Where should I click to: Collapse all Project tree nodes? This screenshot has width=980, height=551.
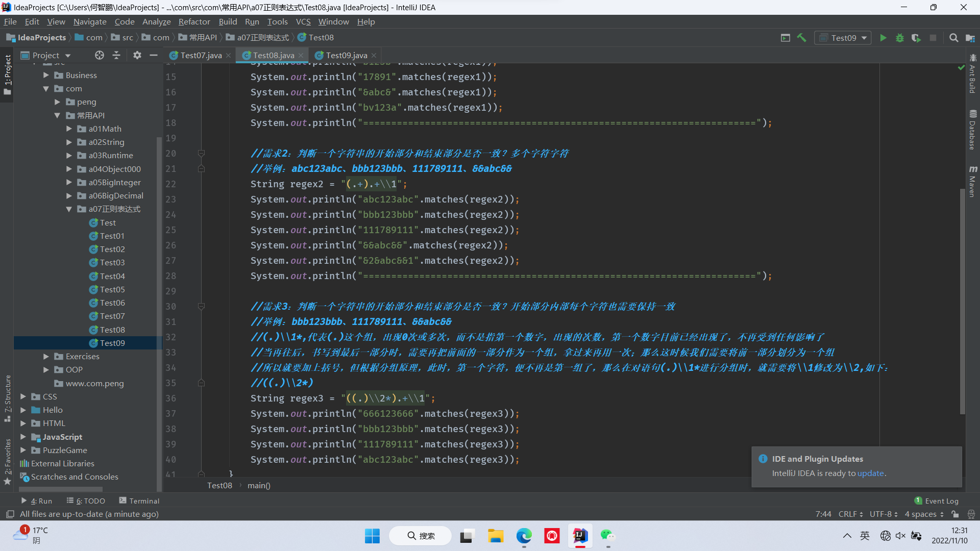[x=116, y=55]
